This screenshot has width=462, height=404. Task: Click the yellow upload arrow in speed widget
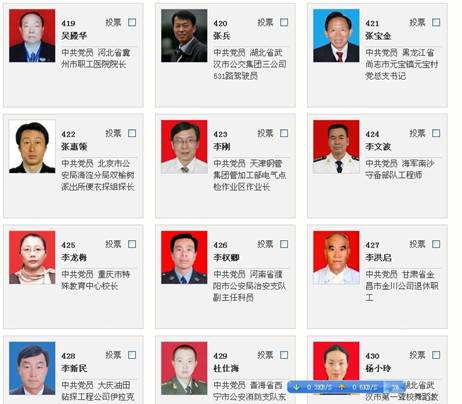[341, 387]
